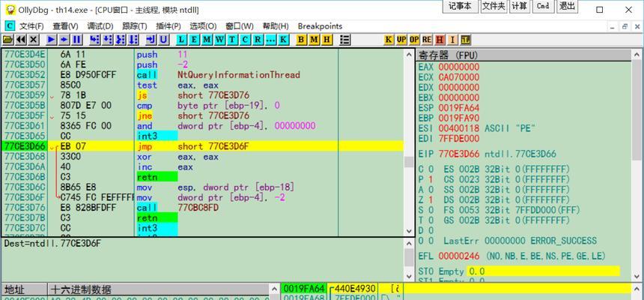The image size is (644, 300).
Task: Click ESP register value 0019FA64
Action: pos(459,108)
